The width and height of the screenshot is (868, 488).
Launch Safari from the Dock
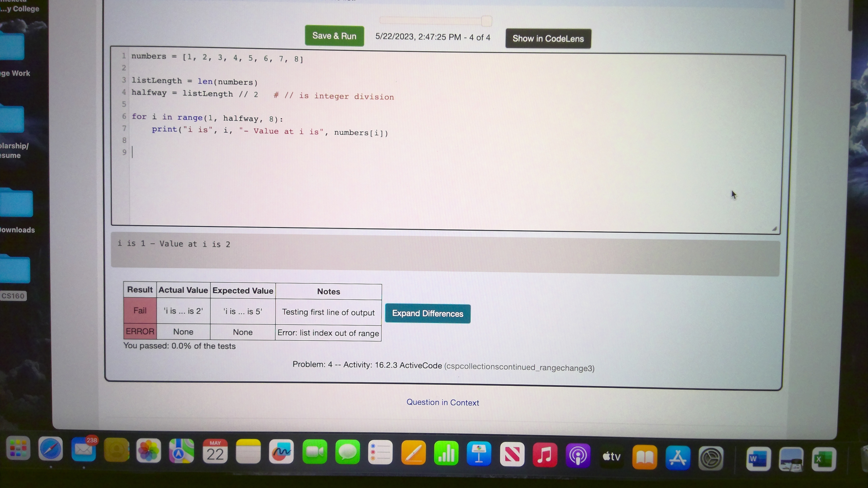tap(51, 449)
